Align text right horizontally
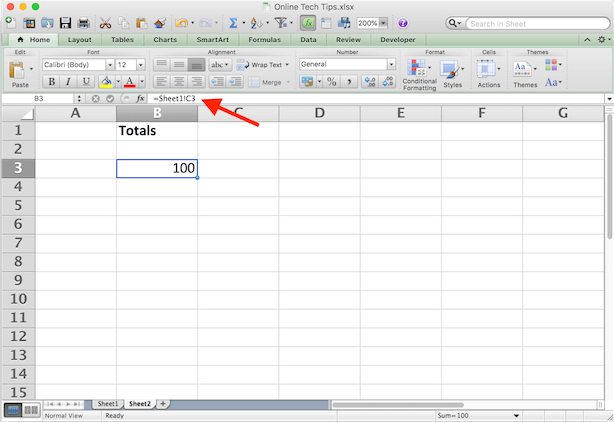This screenshot has width=614, height=422. pos(196,82)
